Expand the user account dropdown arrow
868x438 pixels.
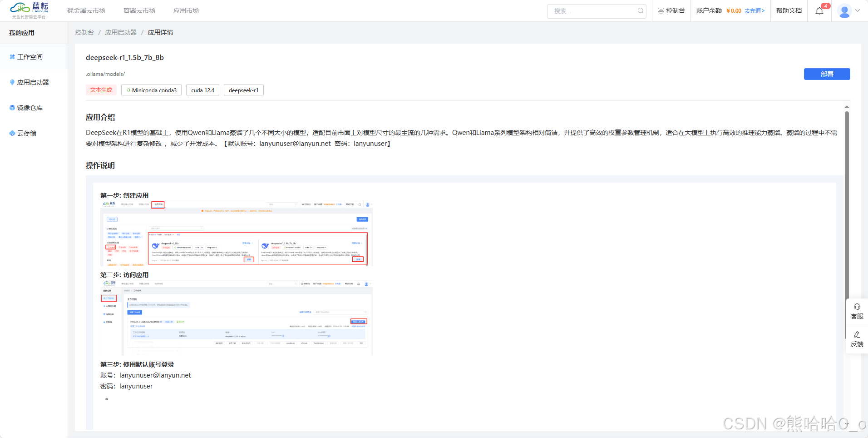[x=858, y=10]
